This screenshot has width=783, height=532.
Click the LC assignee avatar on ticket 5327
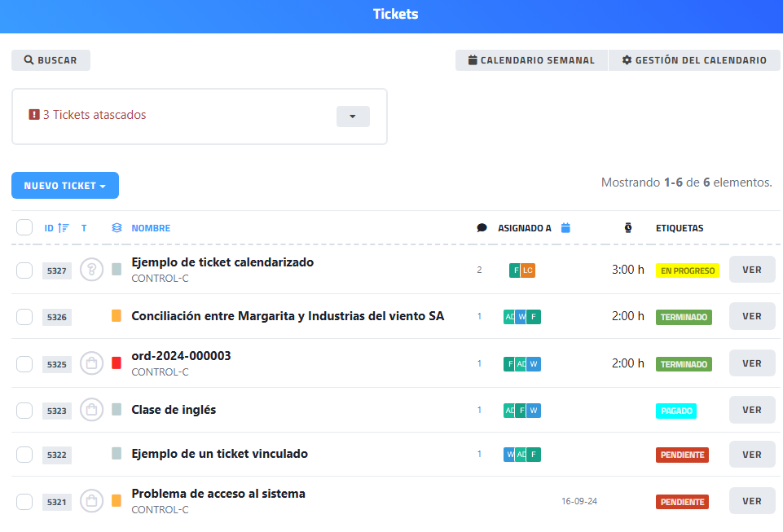pos(528,270)
